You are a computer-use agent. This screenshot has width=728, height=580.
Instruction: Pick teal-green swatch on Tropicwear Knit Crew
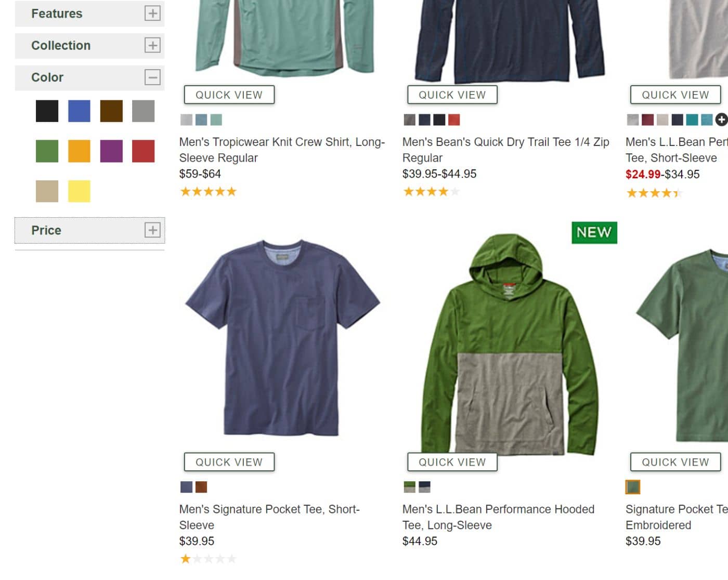(216, 120)
